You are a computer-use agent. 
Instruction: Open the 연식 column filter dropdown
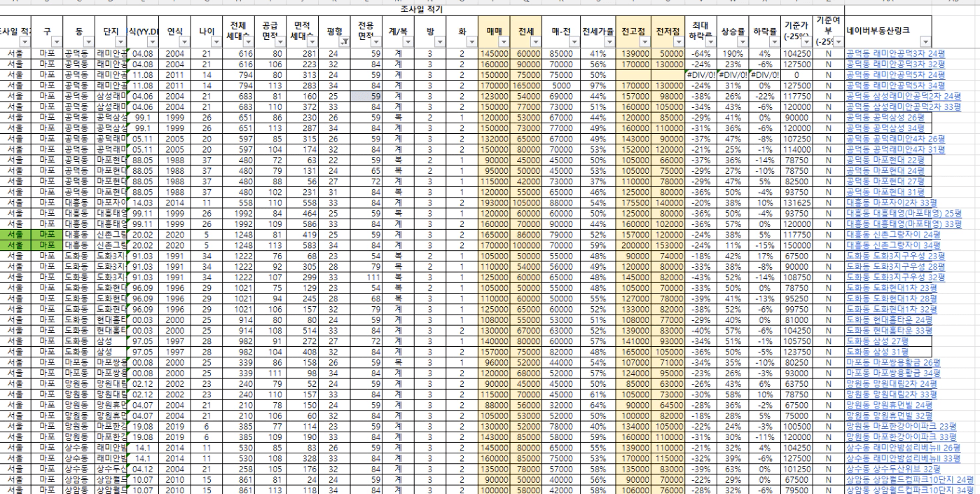point(186,43)
